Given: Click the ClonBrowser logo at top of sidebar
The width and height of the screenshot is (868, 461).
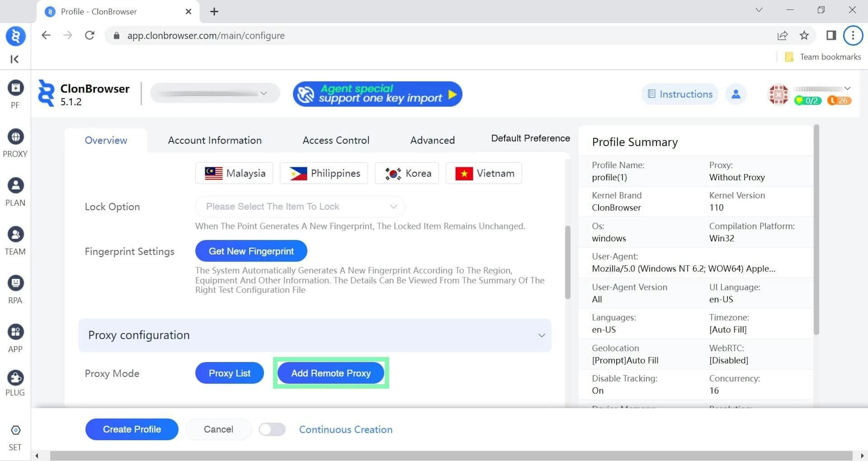Looking at the screenshot, I should (x=16, y=36).
